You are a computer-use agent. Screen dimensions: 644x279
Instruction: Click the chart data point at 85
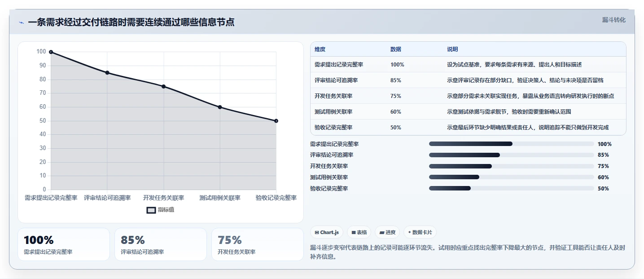pyautogui.click(x=107, y=73)
